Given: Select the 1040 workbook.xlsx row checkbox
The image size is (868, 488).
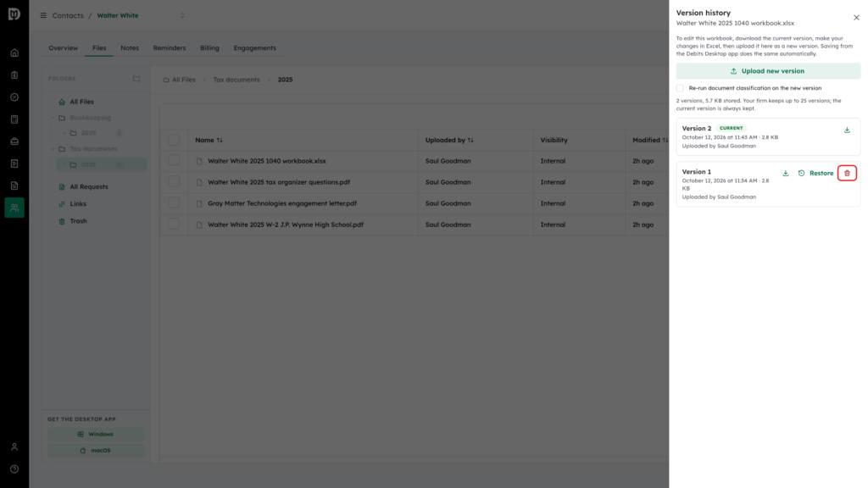Looking at the screenshot, I should (x=174, y=160).
